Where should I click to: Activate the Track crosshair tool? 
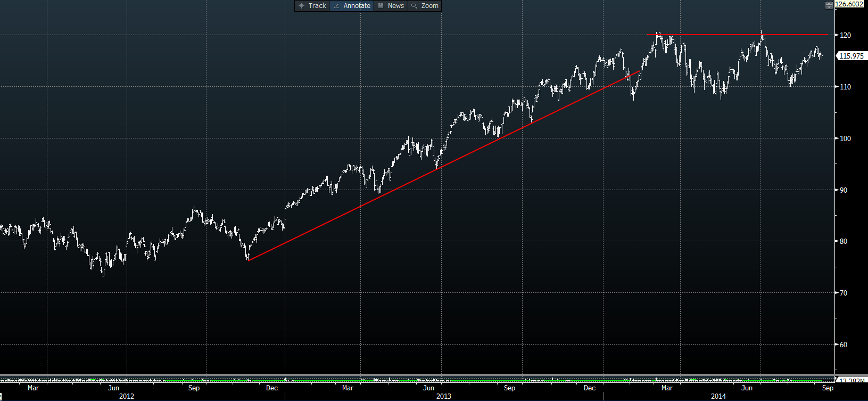312,6
